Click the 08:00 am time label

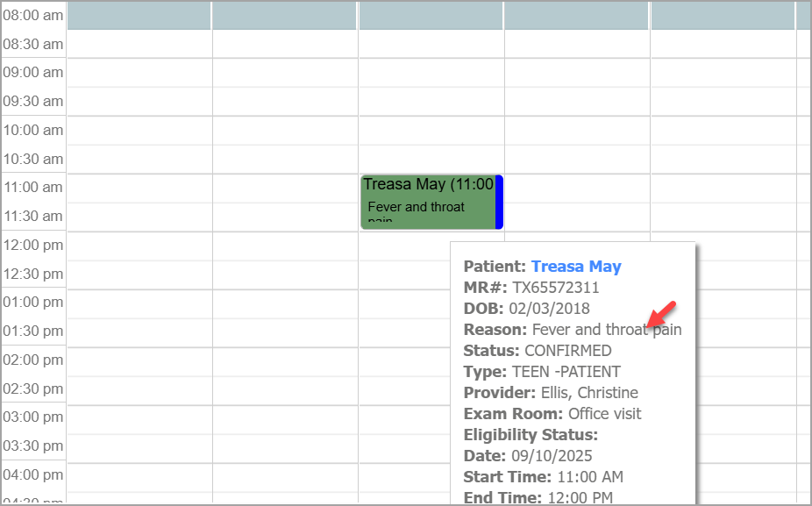[x=32, y=15]
